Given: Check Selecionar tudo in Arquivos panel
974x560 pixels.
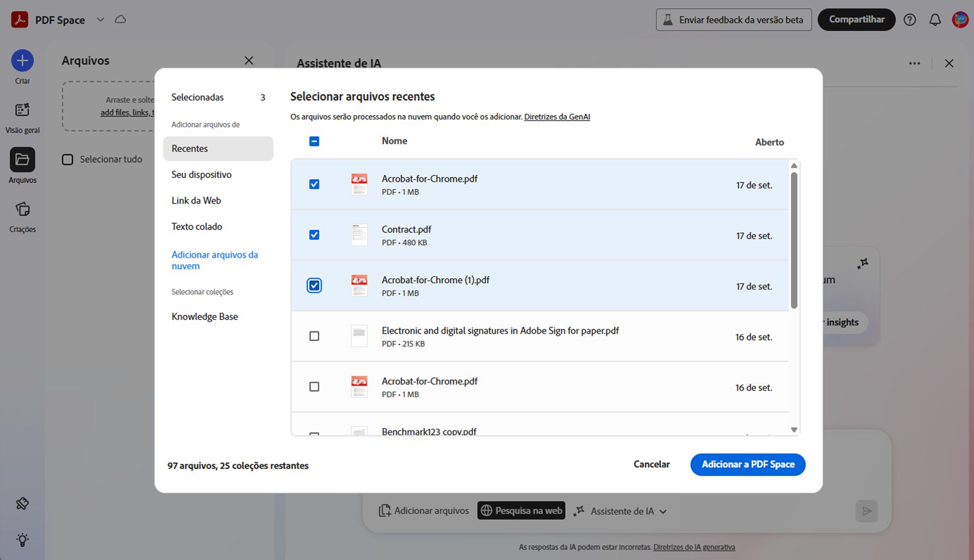Looking at the screenshot, I should (68, 160).
